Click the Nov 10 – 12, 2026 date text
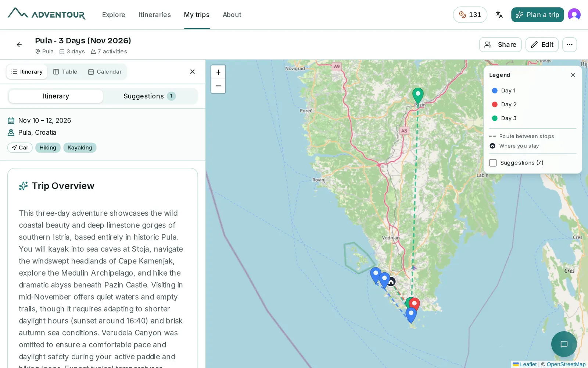The height and width of the screenshot is (368, 588). (44, 121)
